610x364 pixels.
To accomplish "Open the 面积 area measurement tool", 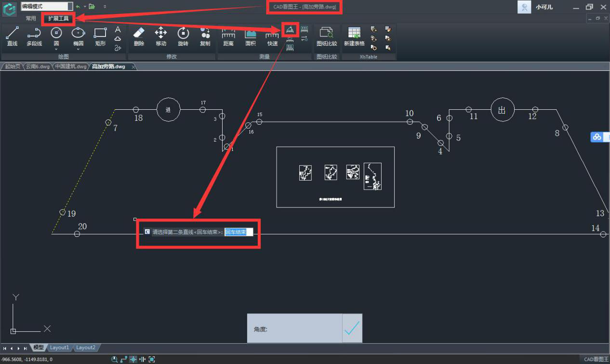I will (x=251, y=37).
